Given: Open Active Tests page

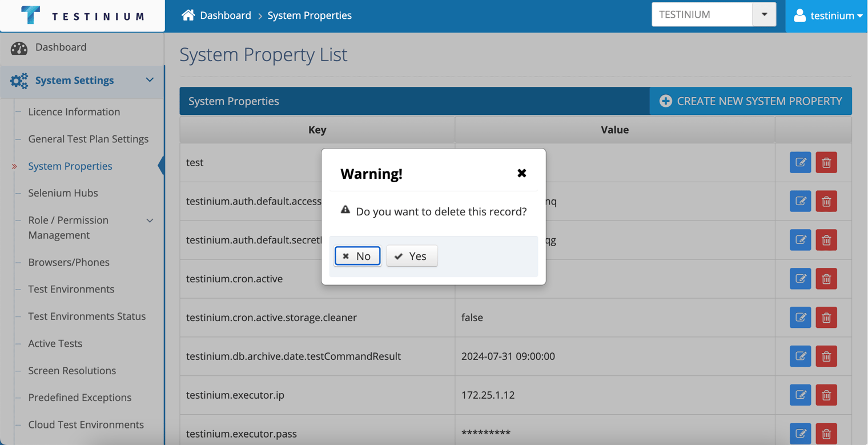Looking at the screenshot, I should (x=55, y=343).
